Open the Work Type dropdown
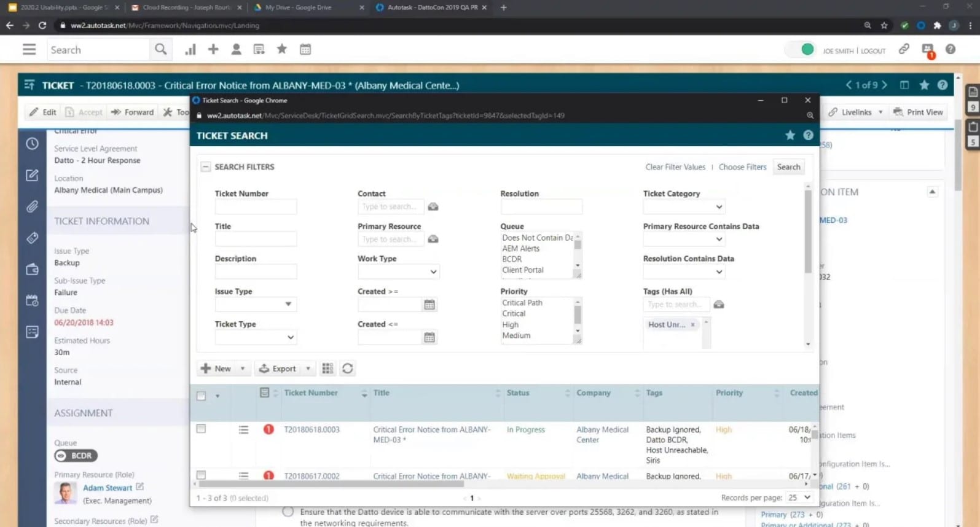The image size is (980, 527). pyautogui.click(x=398, y=271)
